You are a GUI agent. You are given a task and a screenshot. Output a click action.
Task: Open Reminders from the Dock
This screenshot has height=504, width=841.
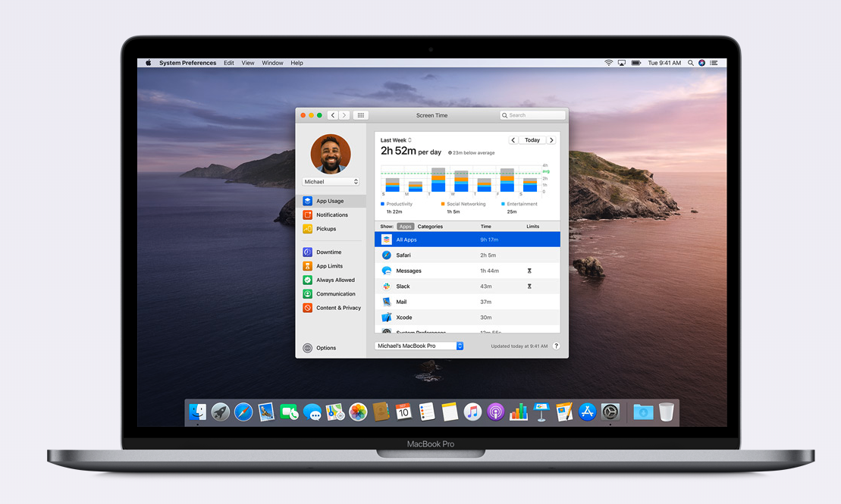coord(427,412)
